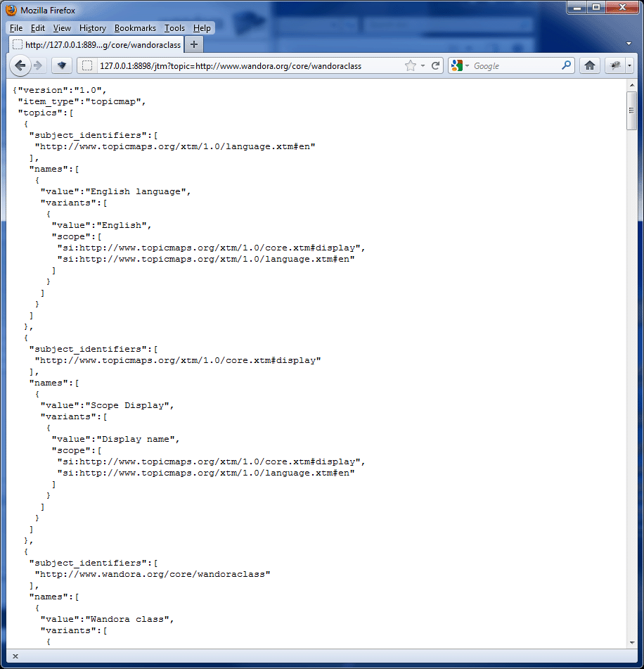Click the Back navigation arrow

[x=20, y=65]
